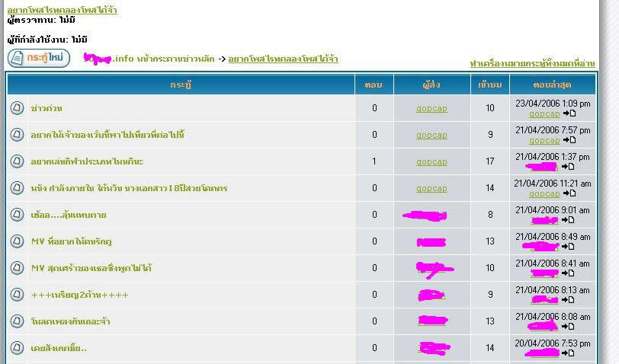
Task: Open the ข่าวด่วน topic
Action: pyautogui.click(x=47, y=108)
